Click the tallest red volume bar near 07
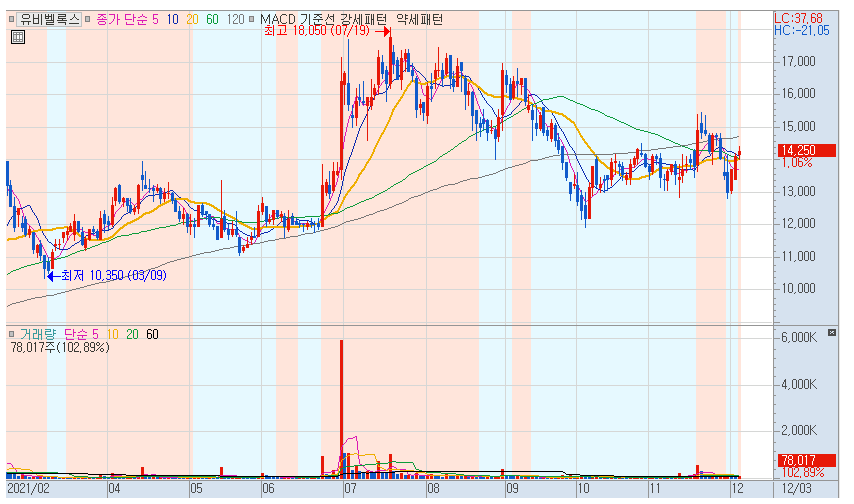The height and width of the screenshot is (504, 854). coord(341,409)
